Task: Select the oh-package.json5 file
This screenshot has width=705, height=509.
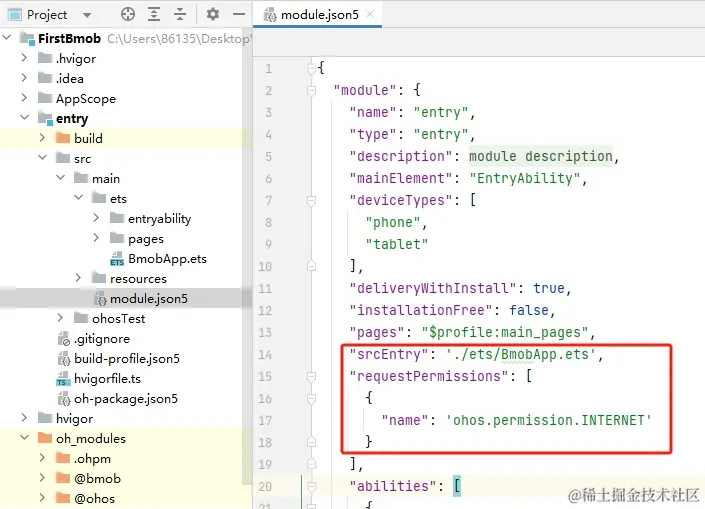Action: (x=126, y=398)
